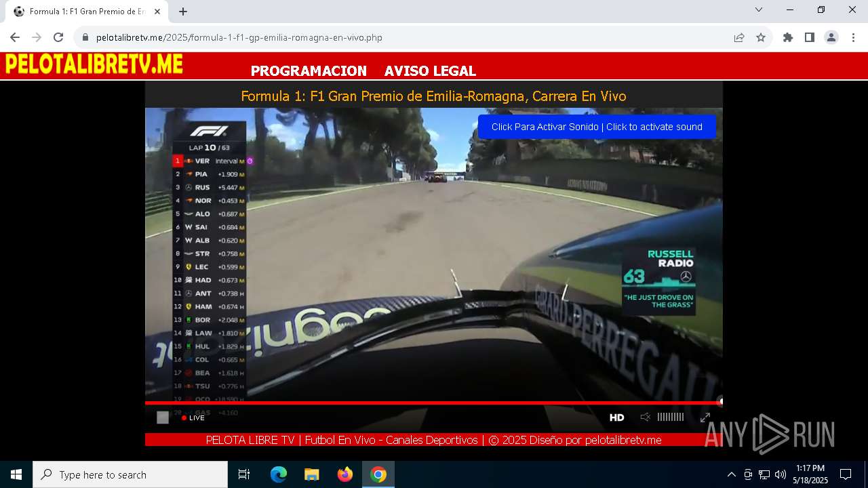Image resolution: width=868 pixels, height=488 pixels.
Task: Open the Windows notification center
Action: click(x=846, y=474)
